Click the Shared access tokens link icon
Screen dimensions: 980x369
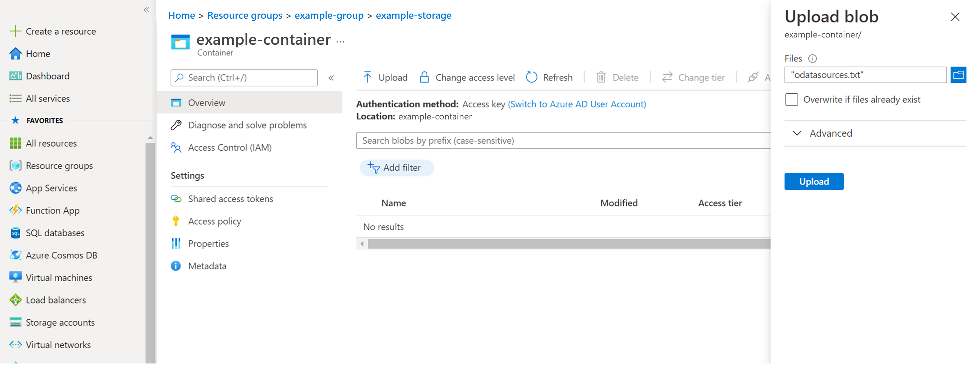click(x=176, y=199)
